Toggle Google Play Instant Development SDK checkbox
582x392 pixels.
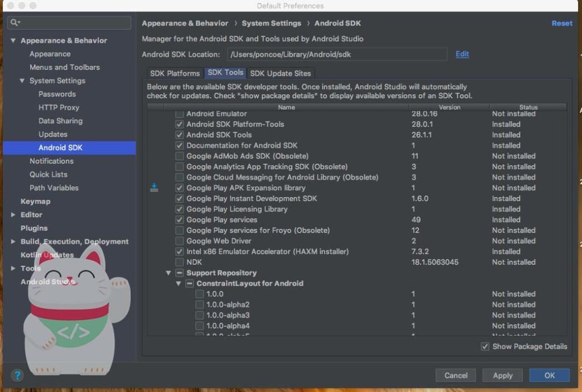180,198
